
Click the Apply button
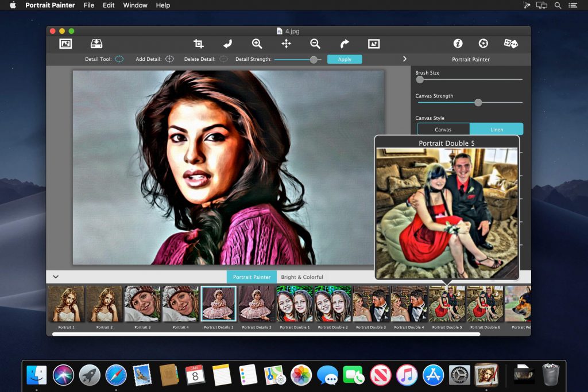(x=345, y=59)
